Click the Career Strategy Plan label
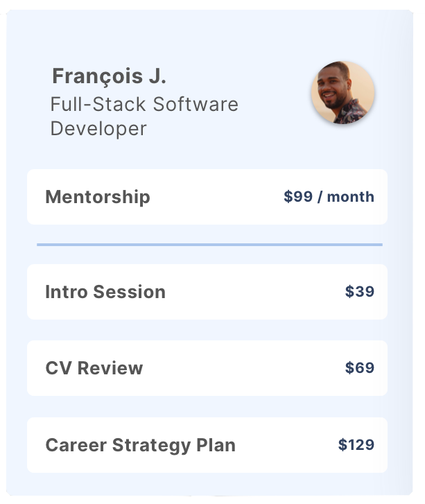Screen dimensions: 425x504 click(x=141, y=445)
